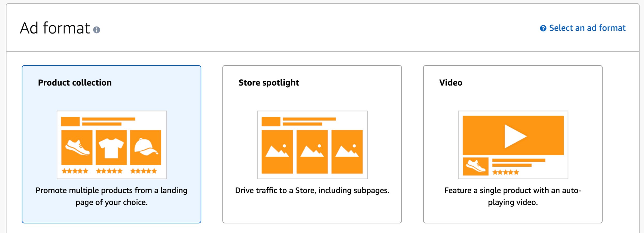The width and height of the screenshot is (644, 233).
Task: Choose the Store spotlight ad format card
Action: (x=312, y=144)
